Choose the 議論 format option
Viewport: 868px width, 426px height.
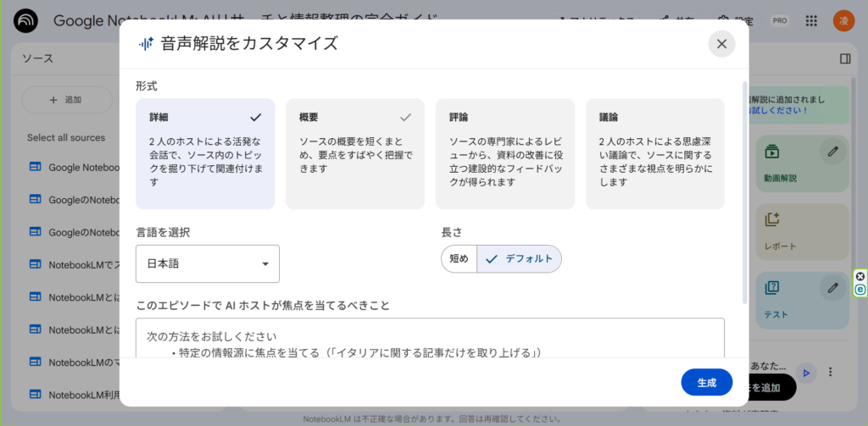[654, 154]
